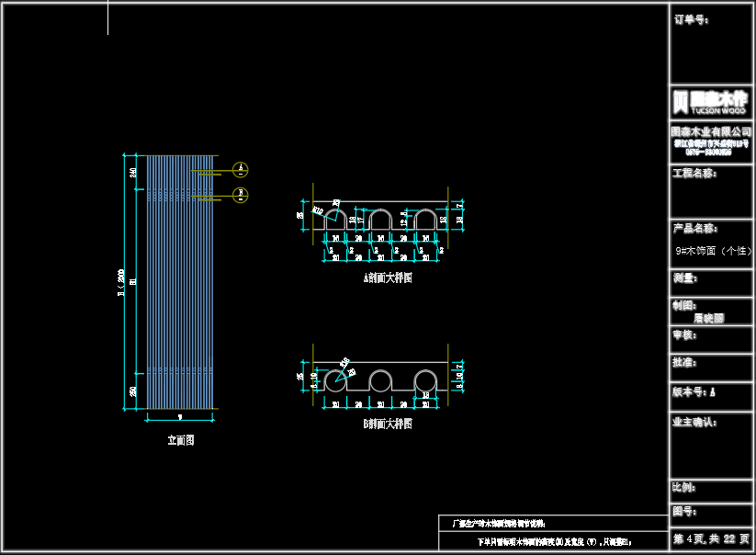Click the 审核 field in title block
The width and height of the screenshot is (756, 555).
[x=685, y=335]
